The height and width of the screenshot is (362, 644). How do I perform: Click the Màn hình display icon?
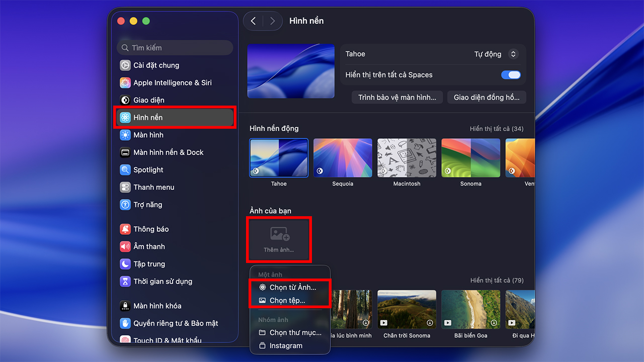(x=125, y=135)
